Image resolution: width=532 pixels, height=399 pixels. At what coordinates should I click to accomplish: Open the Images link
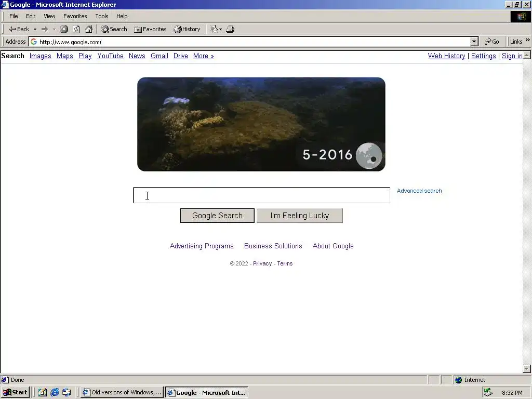pos(41,56)
